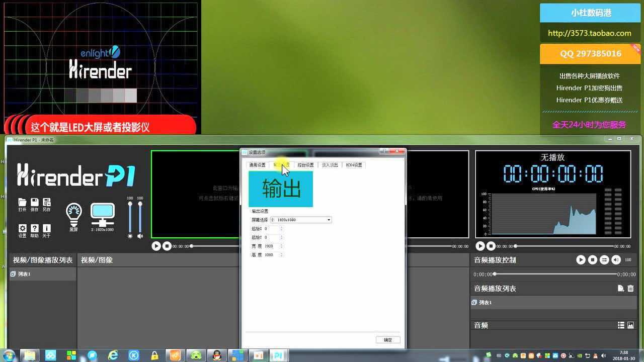Click the 2:1920x1080 monitor output icon
Image resolution: width=644 pixels, height=362 pixels.
pos(102,212)
